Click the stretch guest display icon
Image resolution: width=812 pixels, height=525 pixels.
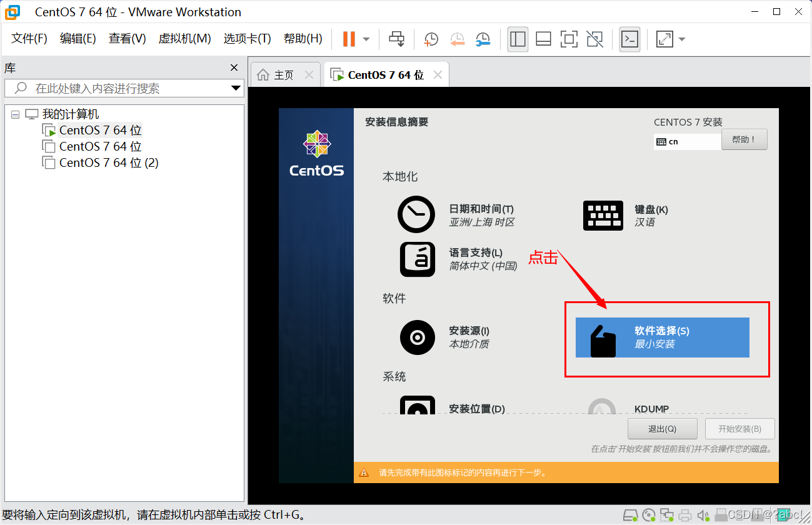pyautogui.click(x=664, y=39)
